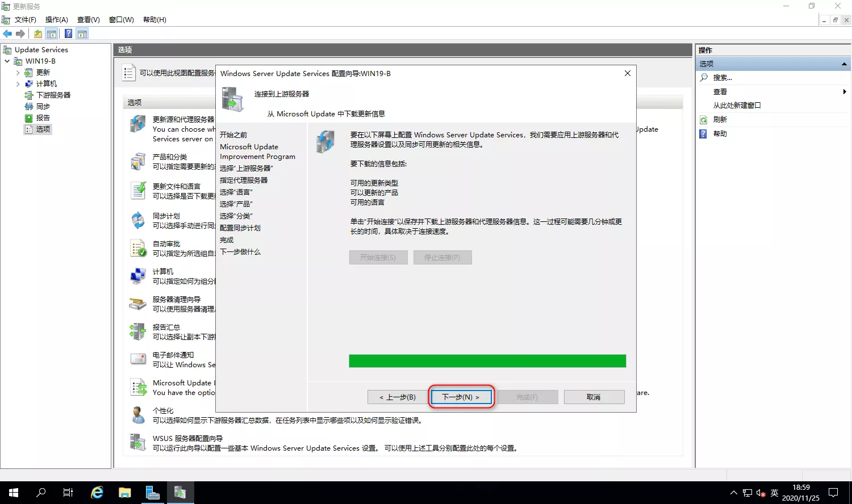Open Internet Explorer from the taskbar
Image resolution: width=852 pixels, height=504 pixels.
[x=97, y=492]
